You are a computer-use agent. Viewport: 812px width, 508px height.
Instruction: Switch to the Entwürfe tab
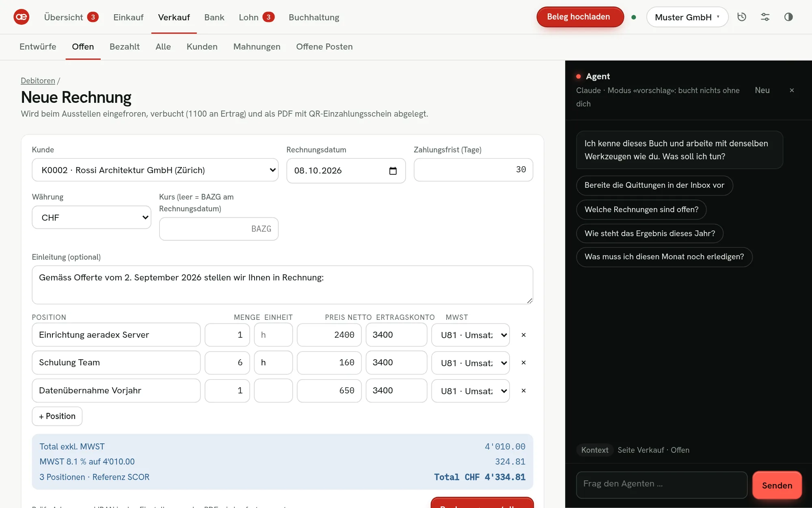pos(38,47)
